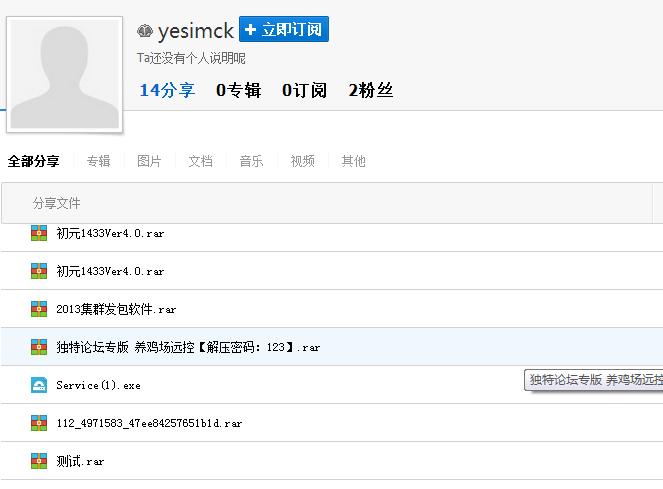Open the 0订阅 subscriptions link
Screen dimensions: 663x489
(x=304, y=90)
